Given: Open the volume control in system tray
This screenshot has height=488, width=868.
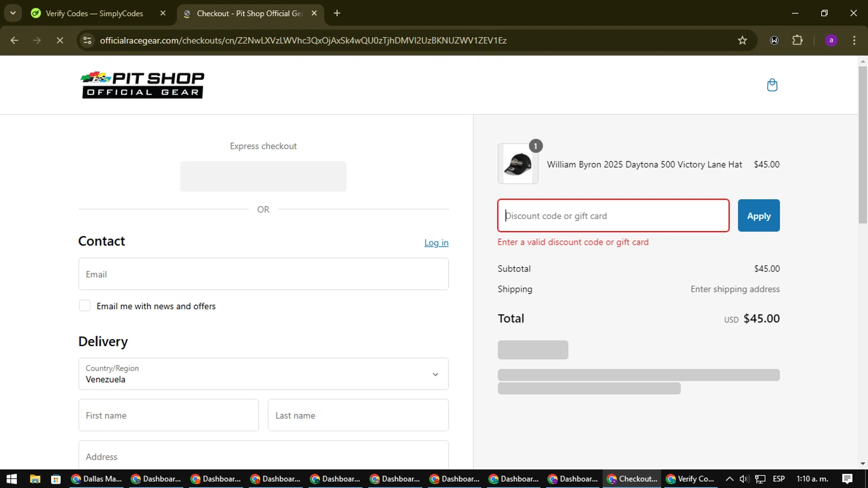Looking at the screenshot, I should [x=744, y=479].
